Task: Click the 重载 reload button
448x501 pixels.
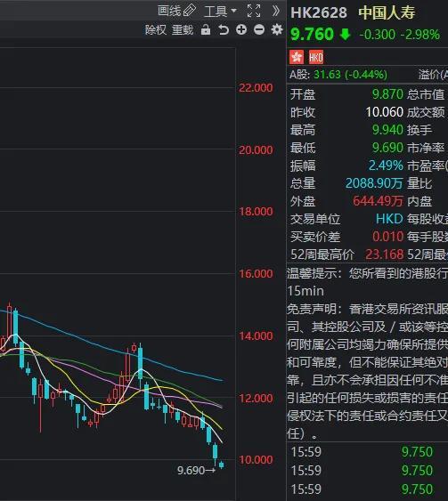Action: tap(183, 30)
